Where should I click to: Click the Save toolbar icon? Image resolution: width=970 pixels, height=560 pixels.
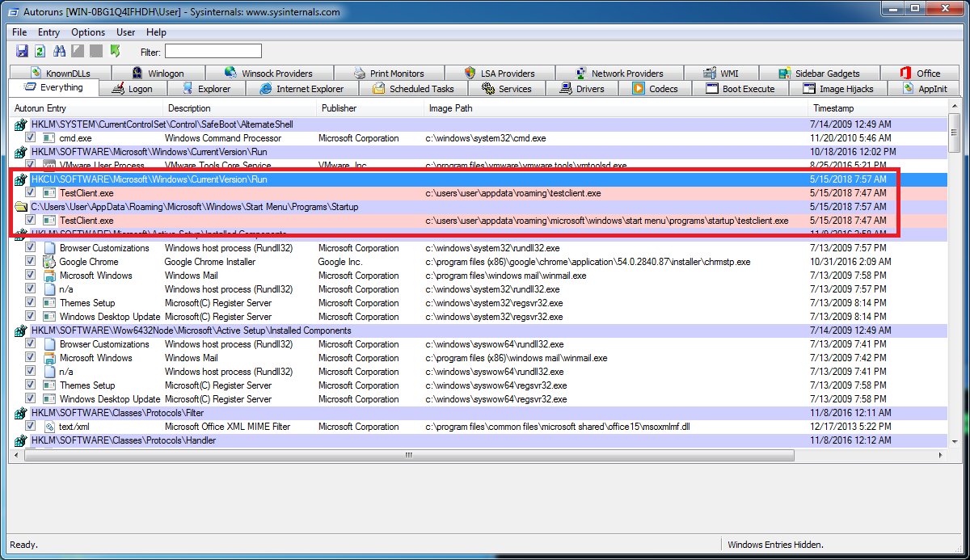click(x=22, y=52)
